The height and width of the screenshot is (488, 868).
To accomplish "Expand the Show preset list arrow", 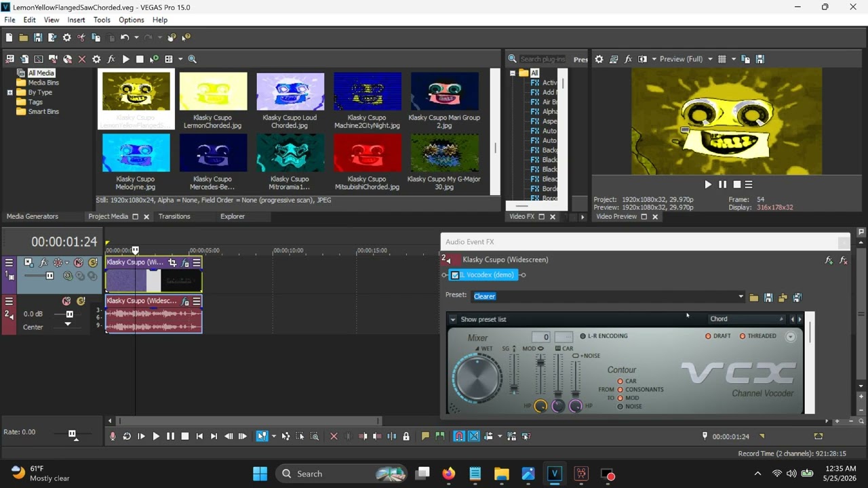I will pyautogui.click(x=453, y=319).
